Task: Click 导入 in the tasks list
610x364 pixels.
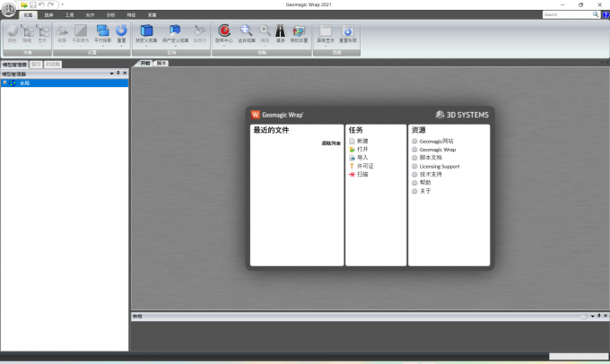Action: pyautogui.click(x=362, y=158)
